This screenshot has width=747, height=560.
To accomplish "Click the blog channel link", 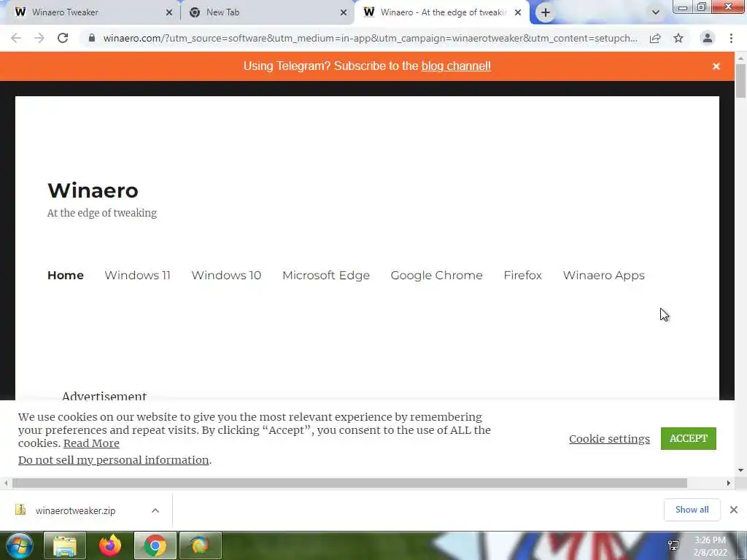I will coord(456,66).
